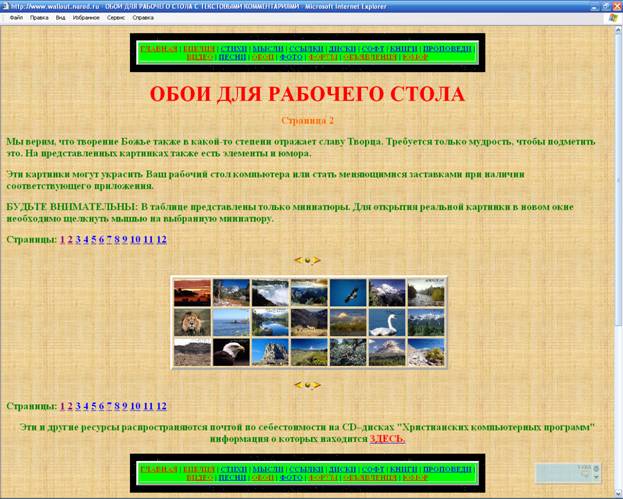Open КНИГИ in the bottom navigation bar
Screen dimensions: 623x499
coord(404,469)
